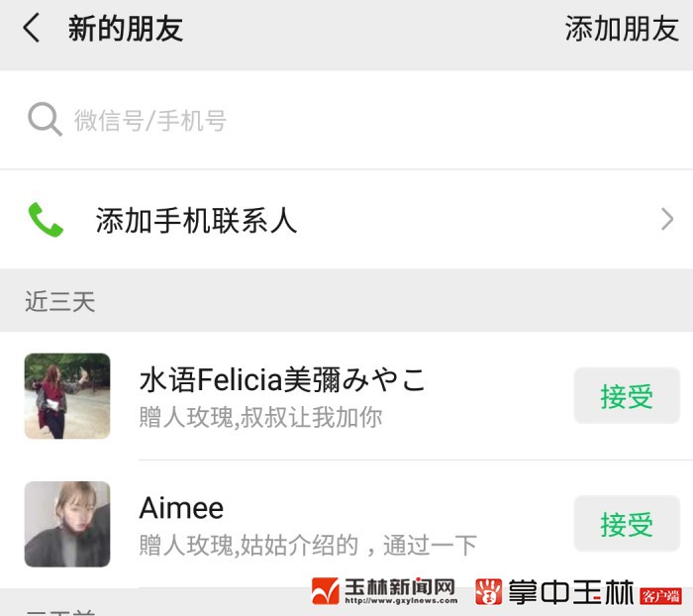The image size is (693, 616).
Task: Open the 添加手机联系人 entry
Action: [196, 220]
